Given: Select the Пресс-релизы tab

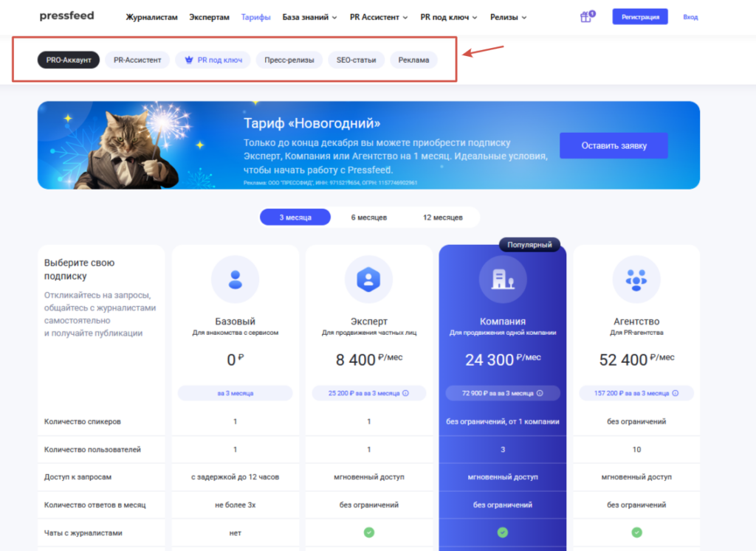Looking at the screenshot, I should (x=289, y=60).
